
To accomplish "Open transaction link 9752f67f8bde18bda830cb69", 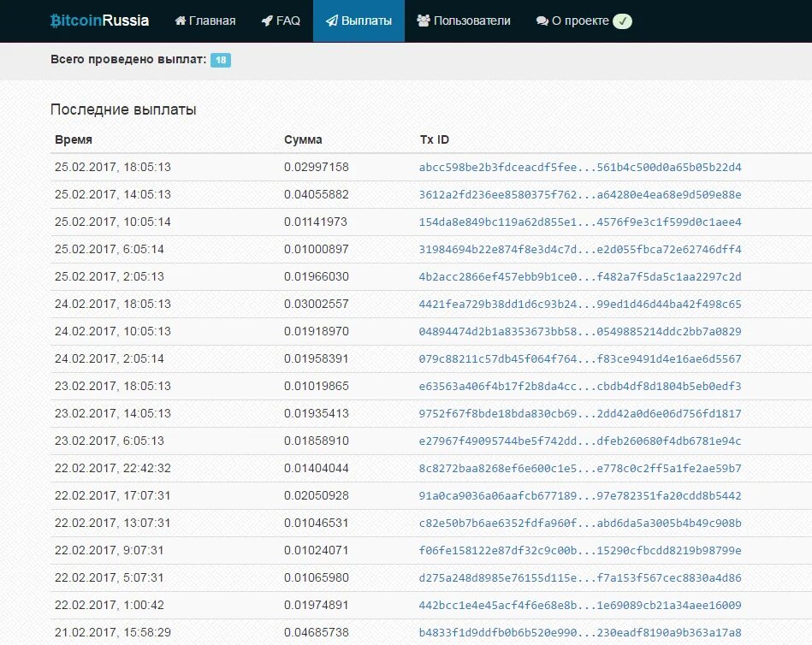I will [580, 414].
